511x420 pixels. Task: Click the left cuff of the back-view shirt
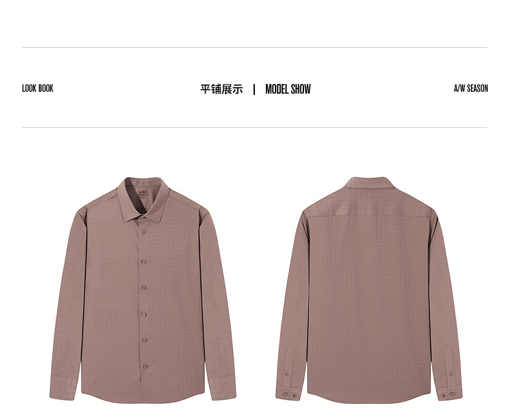click(x=288, y=393)
